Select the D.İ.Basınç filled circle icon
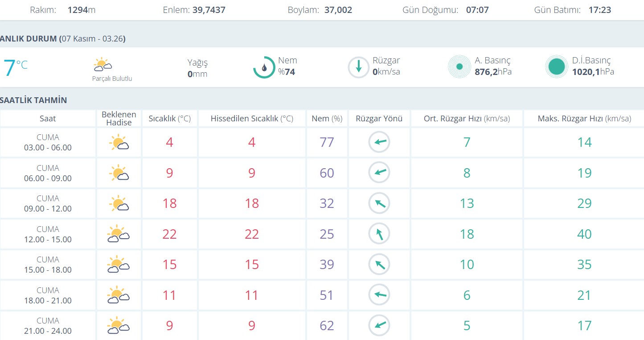Viewport: 644px width, 340px height. click(x=557, y=67)
